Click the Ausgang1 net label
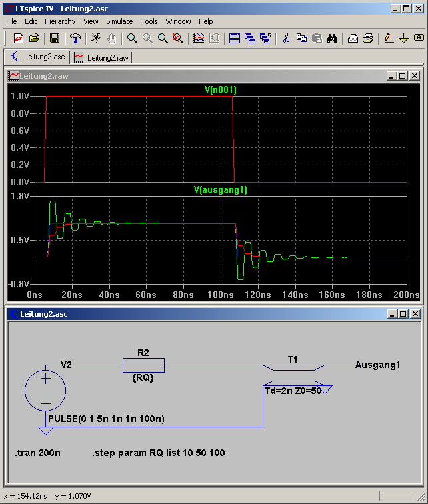Image resolution: width=428 pixels, height=504 pixels. point(377,365)
